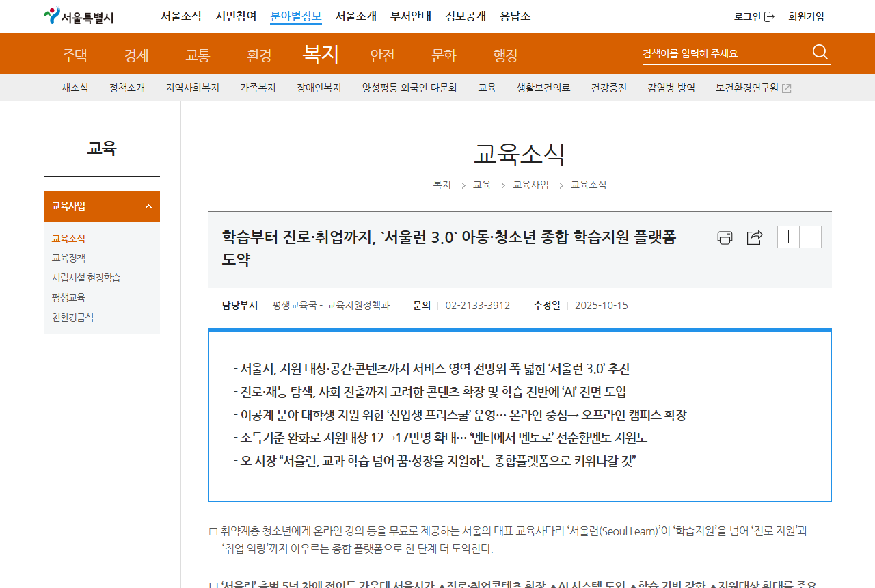Increase font size with plus button

[x=789, y=237]
